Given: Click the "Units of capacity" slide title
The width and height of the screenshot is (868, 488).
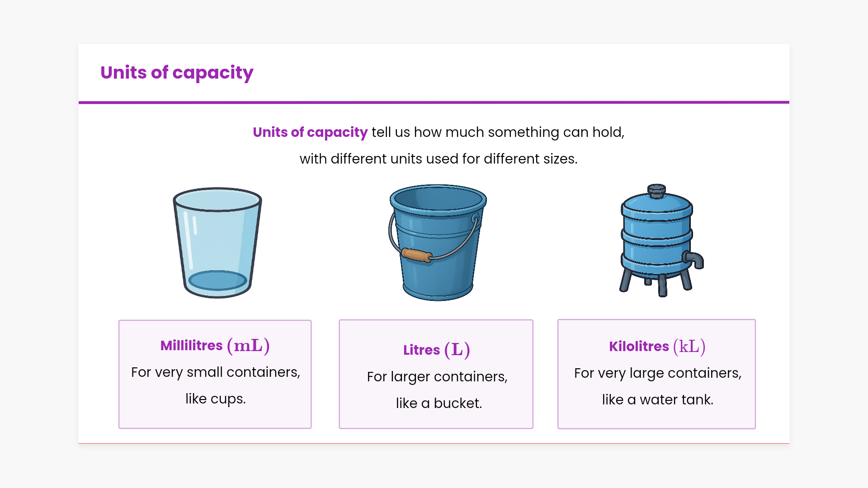Looking at the screenshot, I should tap(177, 73).
